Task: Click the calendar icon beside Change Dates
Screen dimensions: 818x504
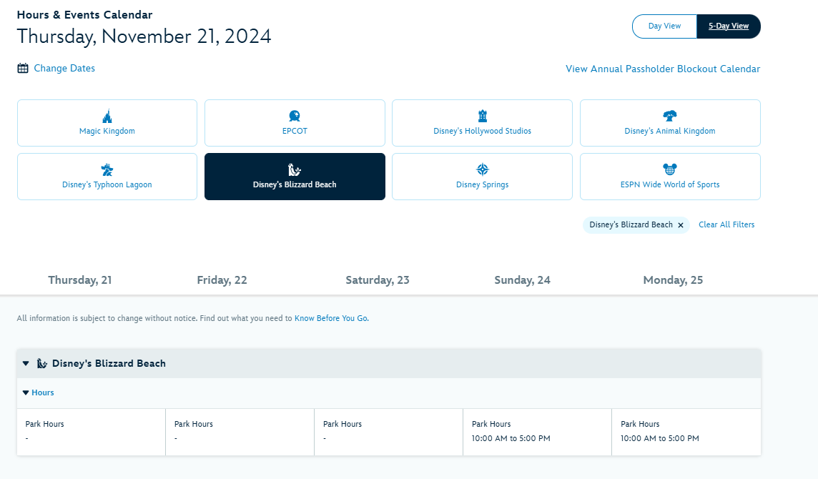Action: pos(23,69)
